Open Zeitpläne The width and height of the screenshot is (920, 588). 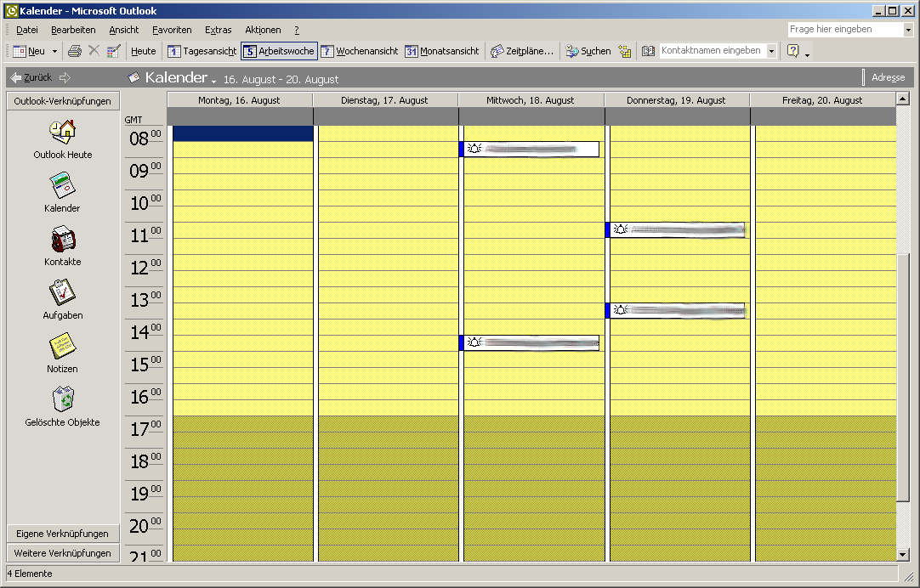[521, 51]
